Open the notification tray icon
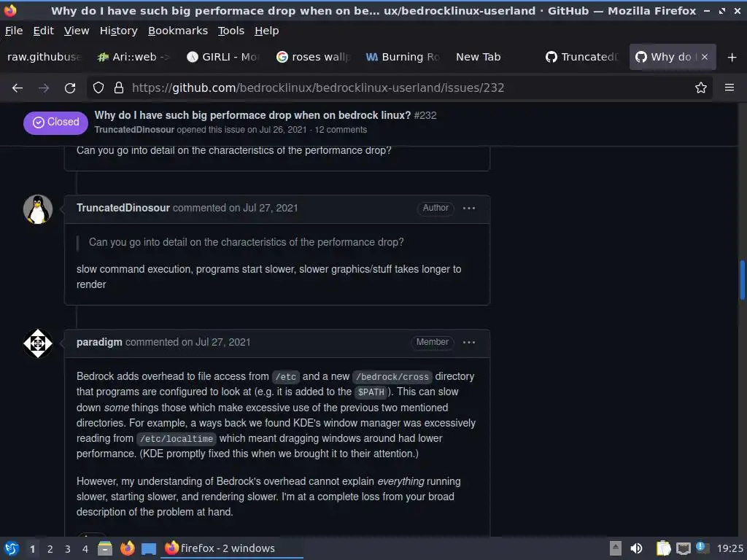Screen dimensions: 747x560 pos(703,548)
